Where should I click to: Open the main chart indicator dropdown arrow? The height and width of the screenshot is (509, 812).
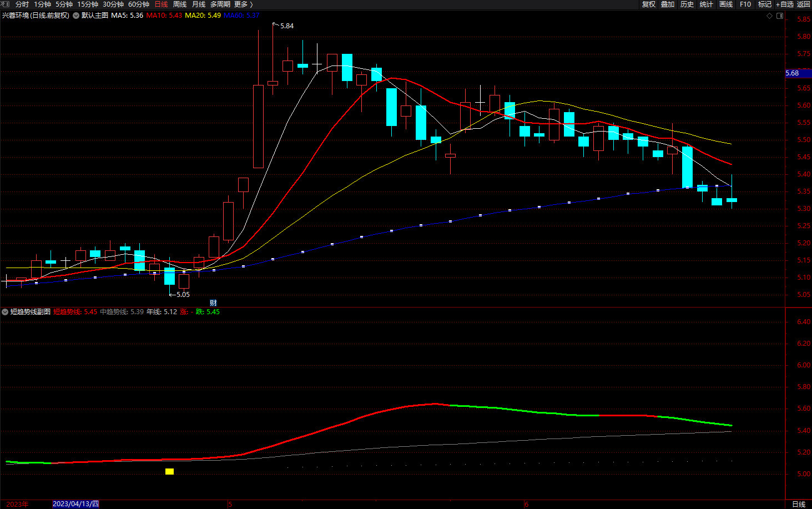[76, 16]
